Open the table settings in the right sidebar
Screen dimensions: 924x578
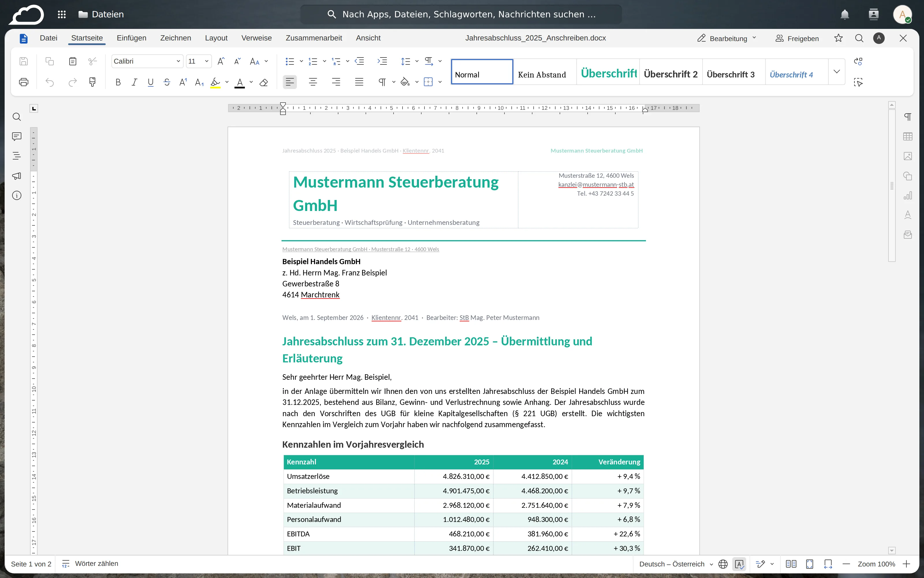(x=908, y=136)
